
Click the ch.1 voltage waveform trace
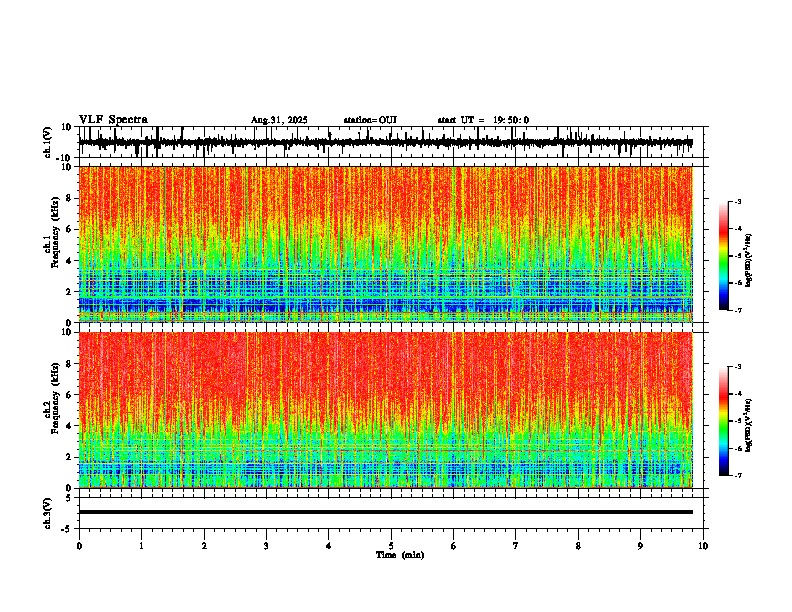(385, 142)
